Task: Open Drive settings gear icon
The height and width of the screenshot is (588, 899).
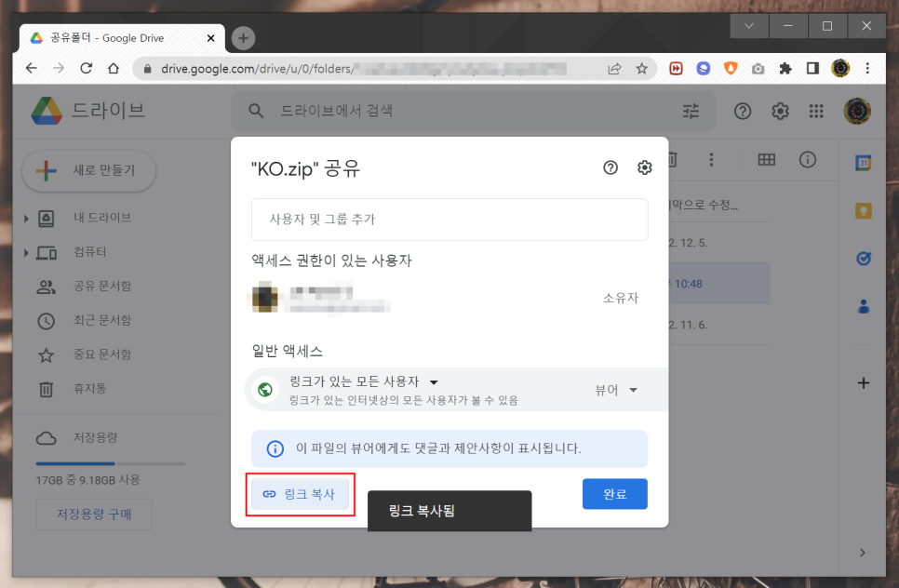Action: [x=780, y=111]
